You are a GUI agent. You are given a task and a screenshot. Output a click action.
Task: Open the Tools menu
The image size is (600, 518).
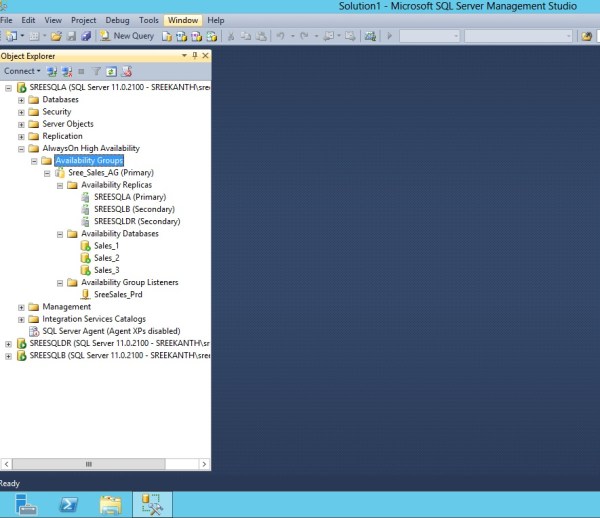tap(149, 20)
